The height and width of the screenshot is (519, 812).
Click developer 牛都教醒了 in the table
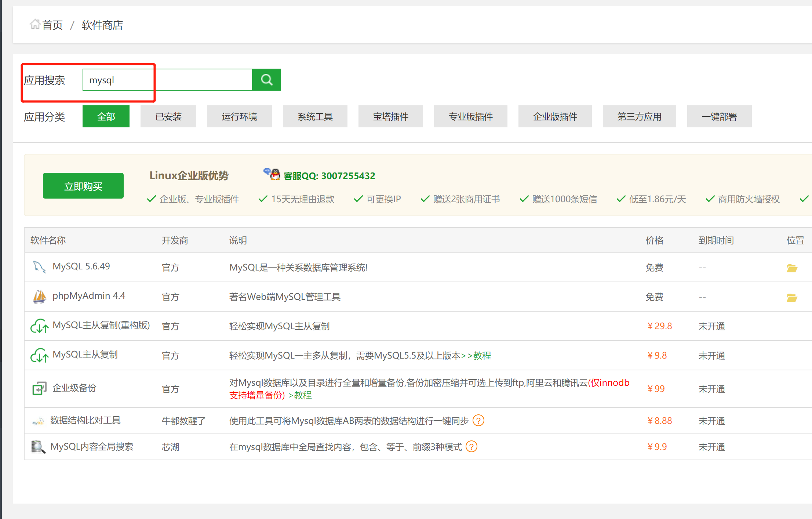click(x=184, y=421)
